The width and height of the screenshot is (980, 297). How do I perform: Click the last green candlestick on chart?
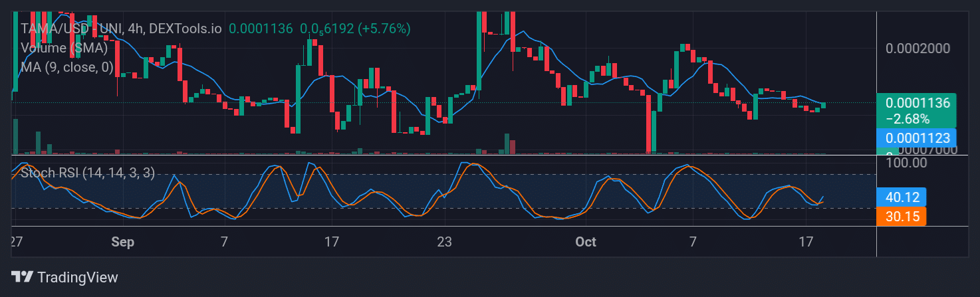click(x=823, y=105)
